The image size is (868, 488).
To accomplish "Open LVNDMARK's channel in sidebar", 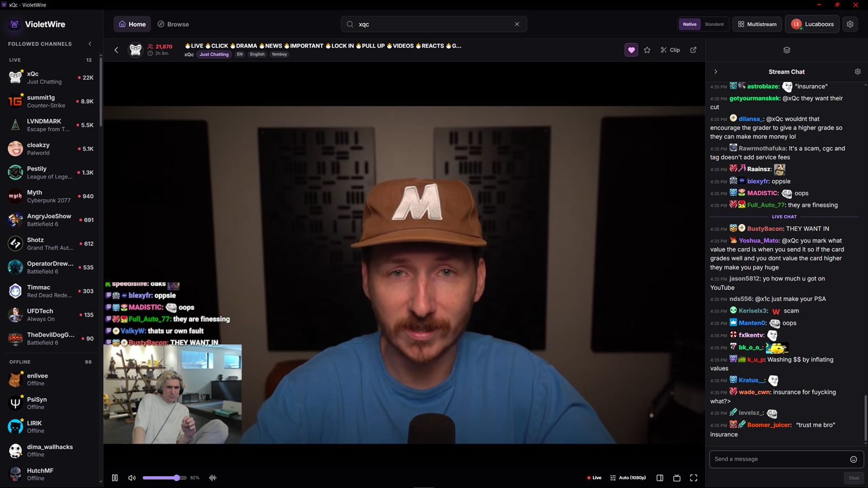I will 51,125.
